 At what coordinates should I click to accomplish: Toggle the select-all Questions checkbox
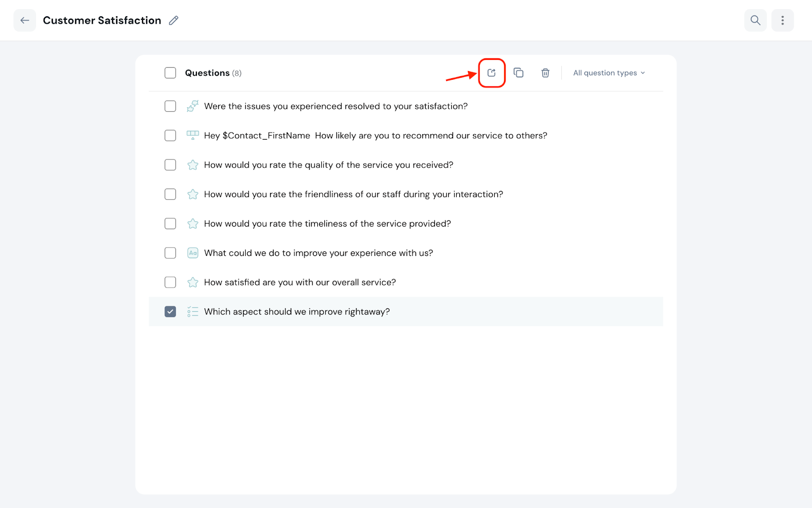[171, 73]
